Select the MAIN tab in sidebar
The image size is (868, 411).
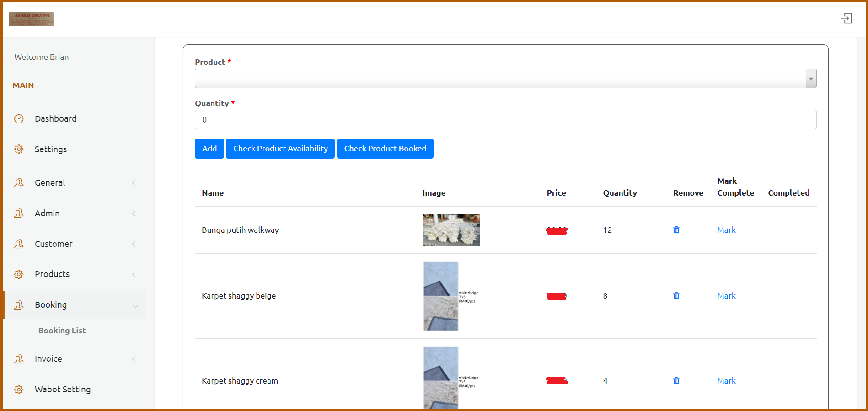point(23,85)
